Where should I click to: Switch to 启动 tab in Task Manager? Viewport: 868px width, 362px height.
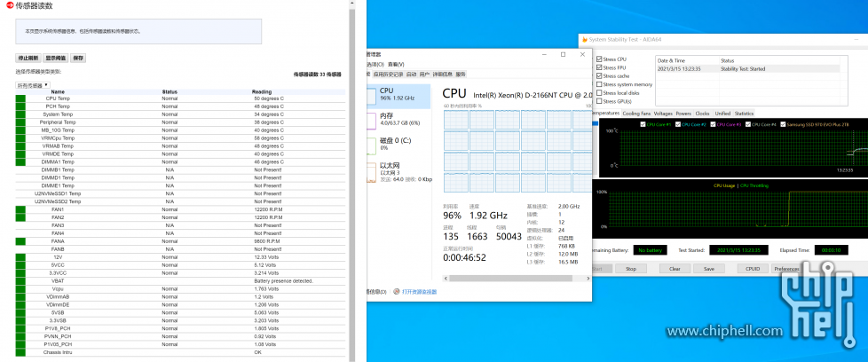(x=411, y=74)
